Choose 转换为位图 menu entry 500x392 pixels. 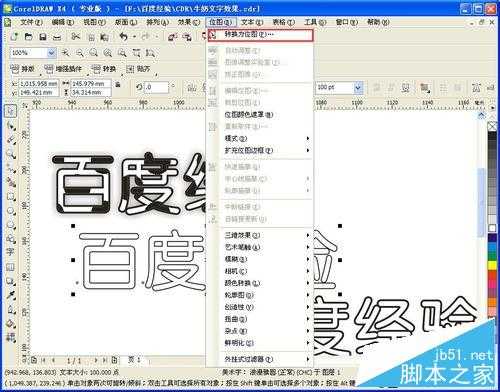[260, 35]
